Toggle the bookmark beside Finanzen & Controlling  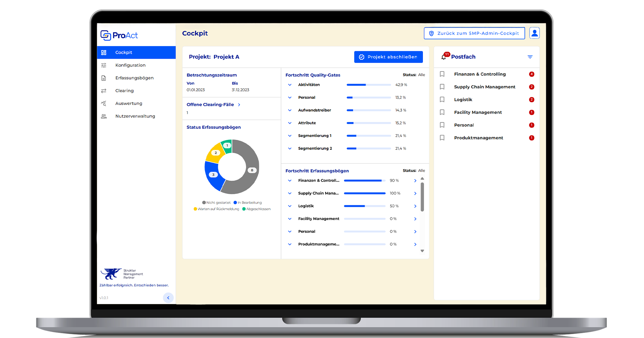442,74
